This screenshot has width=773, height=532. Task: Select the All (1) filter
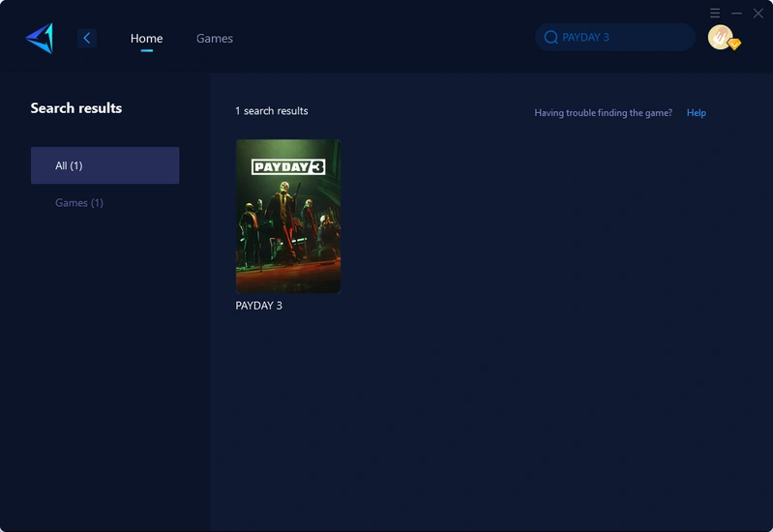(104, 165)
